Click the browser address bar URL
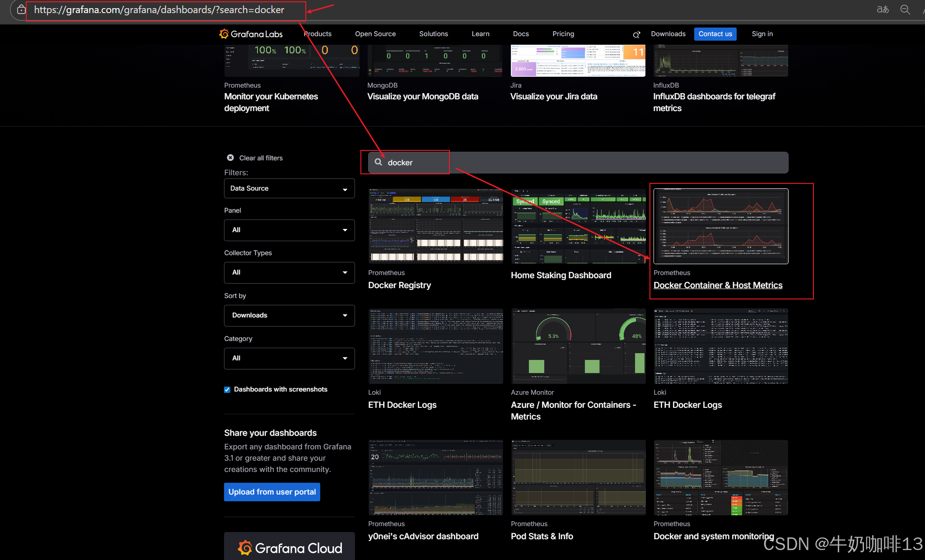Screen dimensions: 925x560 tap(159, 10)
